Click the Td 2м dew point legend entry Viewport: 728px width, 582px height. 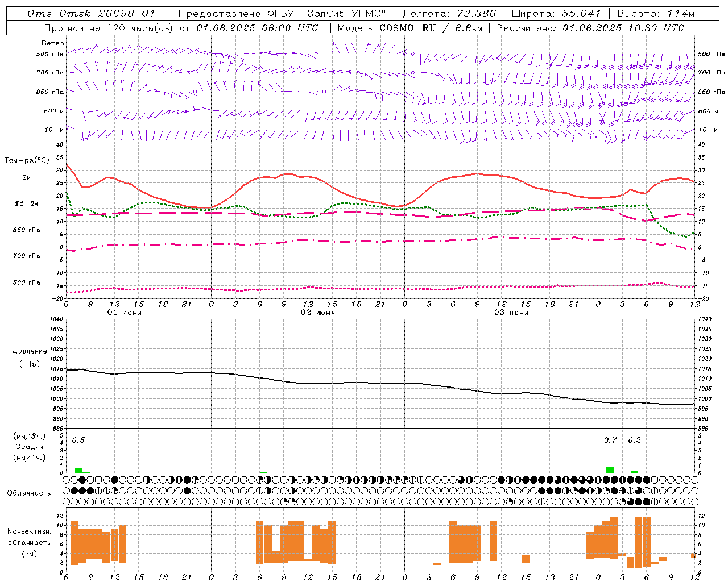(26, 203)
